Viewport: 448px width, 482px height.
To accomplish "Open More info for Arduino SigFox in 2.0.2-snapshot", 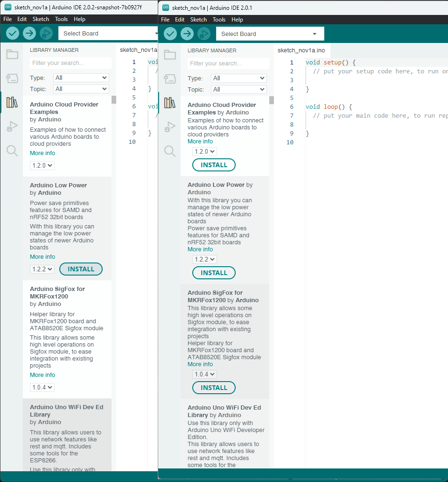I will point(42,375).
